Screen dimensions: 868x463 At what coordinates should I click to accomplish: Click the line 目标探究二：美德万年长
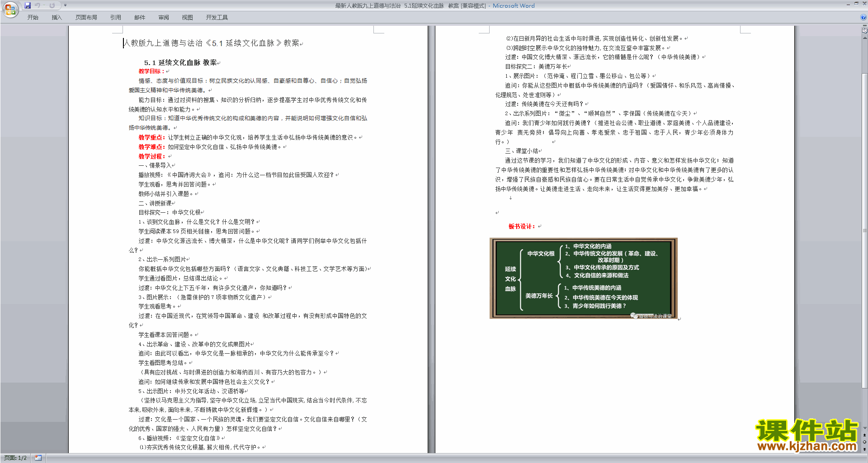coord(536,66)
